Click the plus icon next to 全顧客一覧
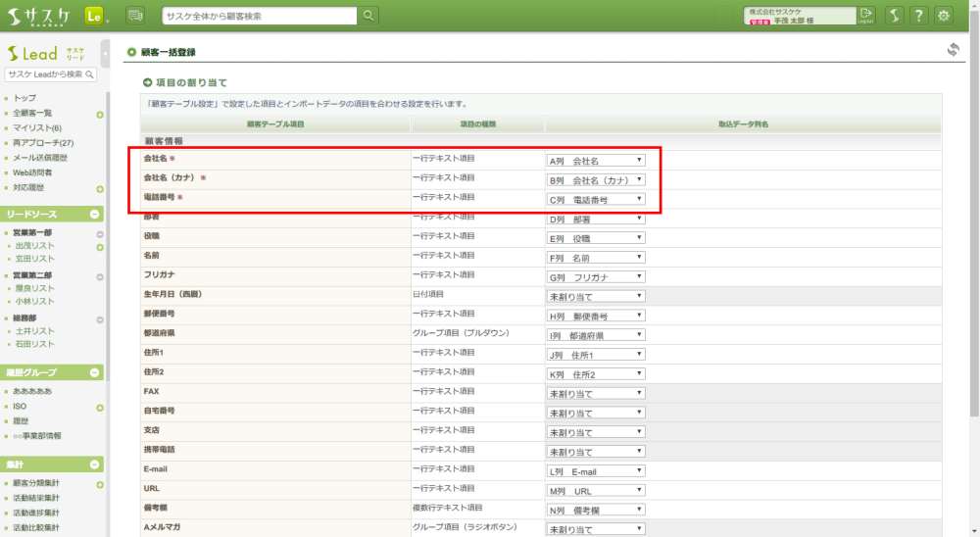Screen dimensions: 980x537 [100, 114]
